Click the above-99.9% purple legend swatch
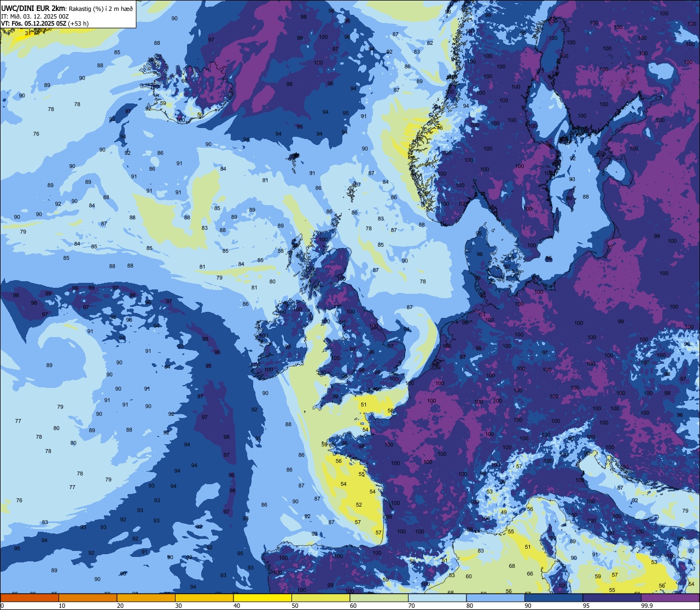 [670, 597]
